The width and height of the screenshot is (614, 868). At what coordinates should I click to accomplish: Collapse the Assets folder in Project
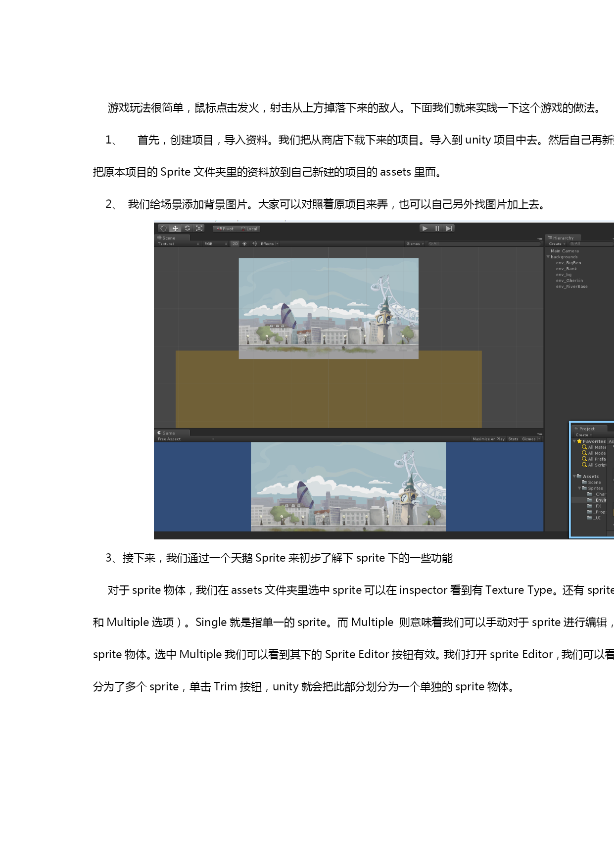[574, 477]
